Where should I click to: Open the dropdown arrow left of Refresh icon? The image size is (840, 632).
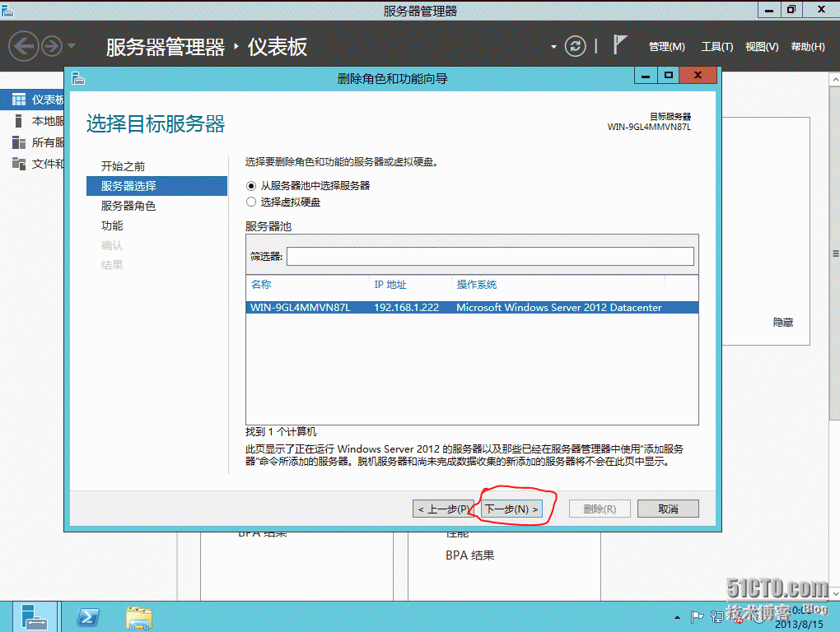tap(553, 47)
